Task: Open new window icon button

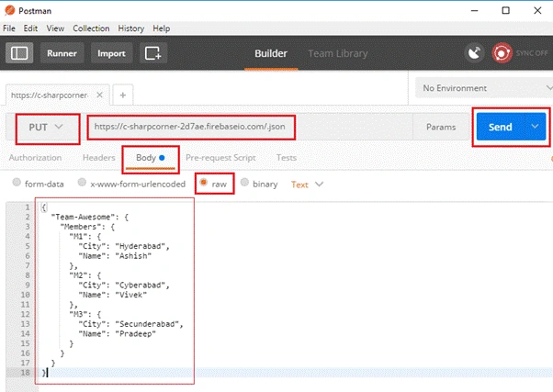Action: pyautogui.click(x=153, y=53)
